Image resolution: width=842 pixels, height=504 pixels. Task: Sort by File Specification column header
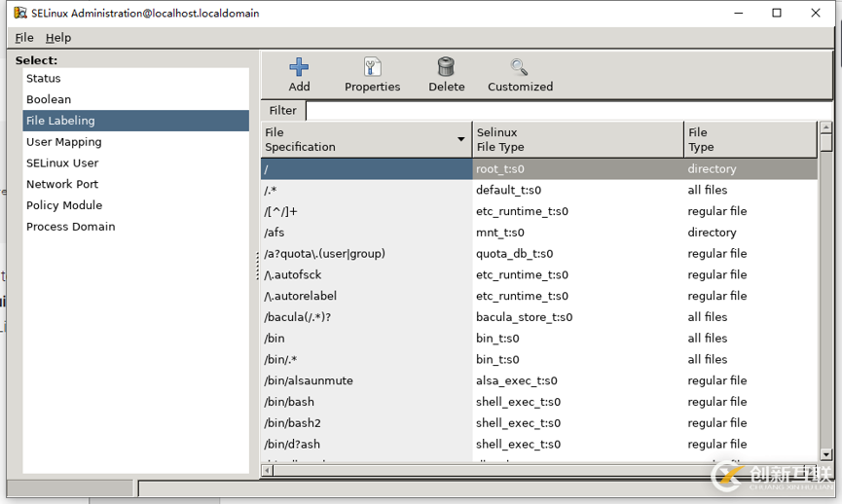(x=366, y=139)
